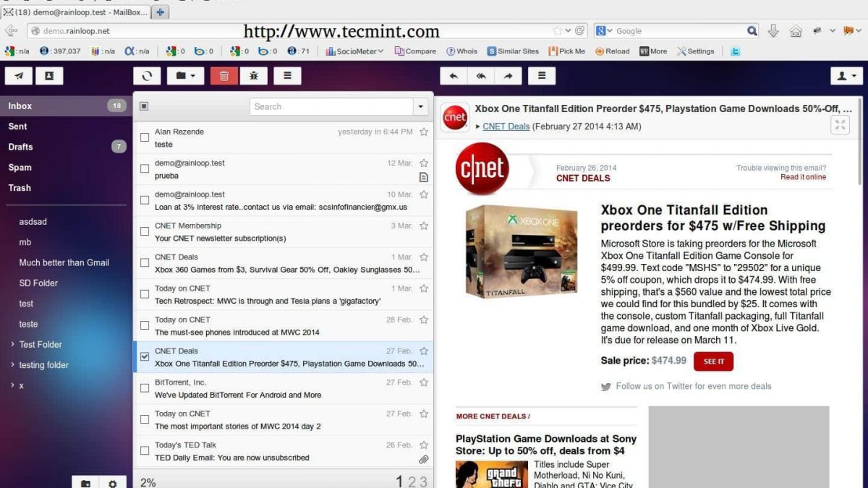Screen dimensions: 868x488
Task: Toggle fullscreen view of the open message
Action: pyautogui.click(x=840, y=125)
